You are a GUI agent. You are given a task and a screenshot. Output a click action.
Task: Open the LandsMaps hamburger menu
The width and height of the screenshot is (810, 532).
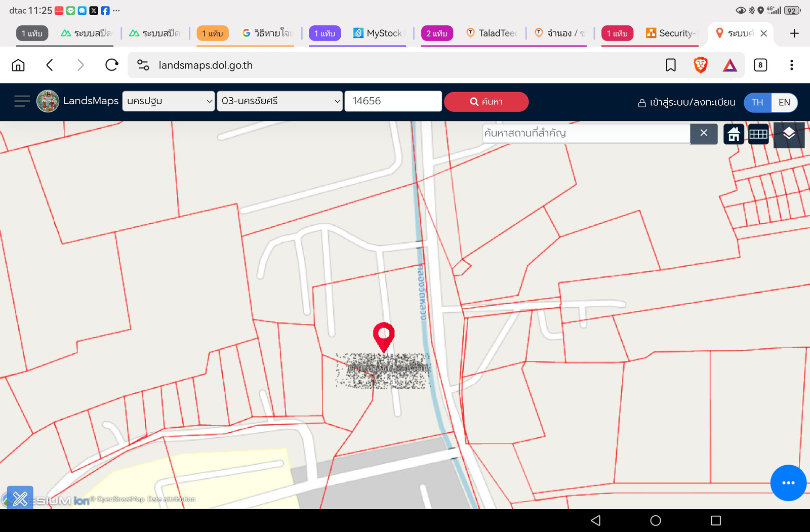[x=22, y=101]
